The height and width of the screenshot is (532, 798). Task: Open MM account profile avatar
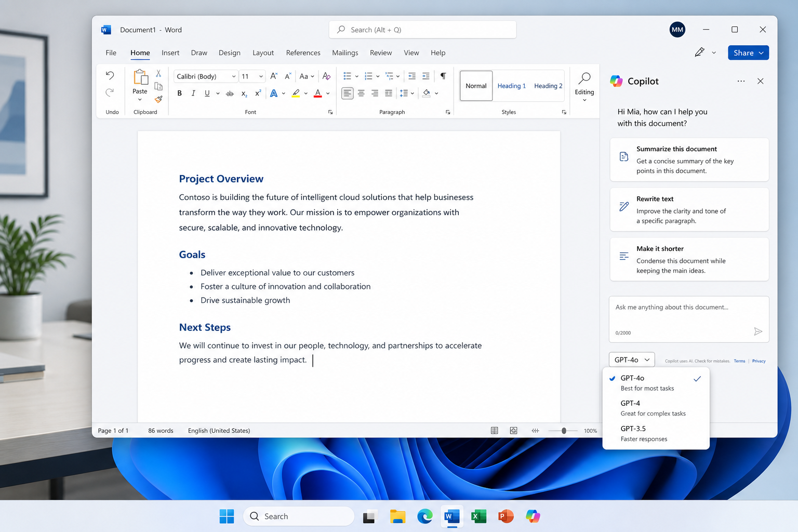(677, 30)
